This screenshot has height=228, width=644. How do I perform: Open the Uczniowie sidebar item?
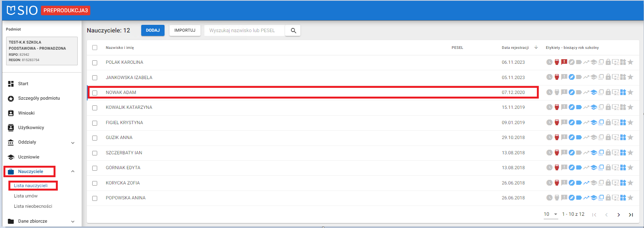[29, 157]
